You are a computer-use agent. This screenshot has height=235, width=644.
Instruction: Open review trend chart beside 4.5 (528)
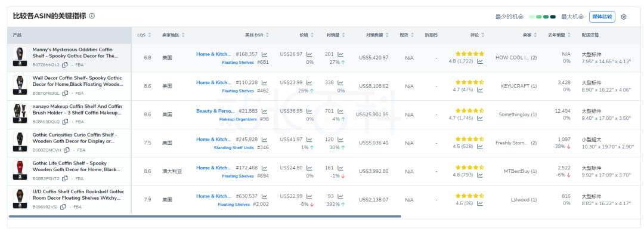[x=479, y=146]
